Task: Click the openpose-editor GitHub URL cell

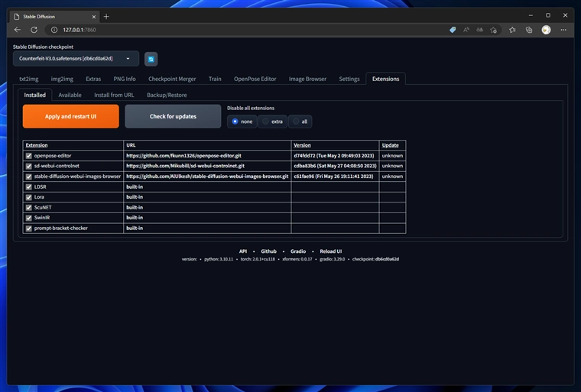Action: pos(207,156)
